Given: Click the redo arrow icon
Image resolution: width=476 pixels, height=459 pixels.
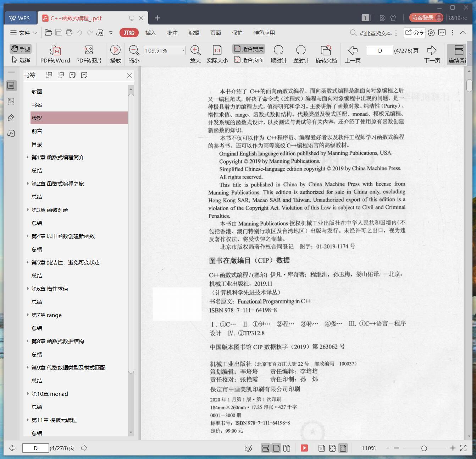Looking at the screenshot, I should coord(90,33).
